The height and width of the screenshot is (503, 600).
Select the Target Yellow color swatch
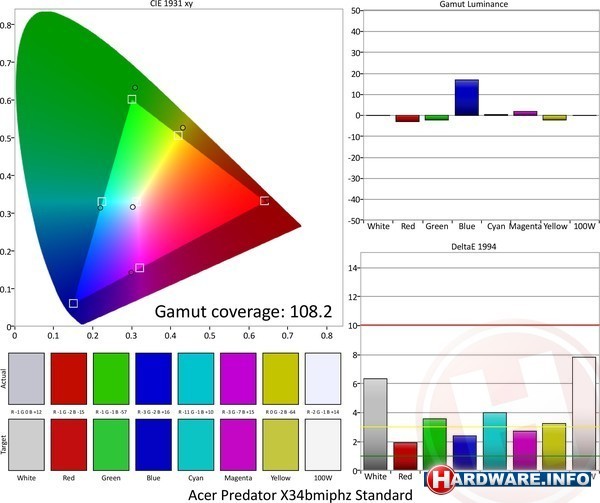280,445
